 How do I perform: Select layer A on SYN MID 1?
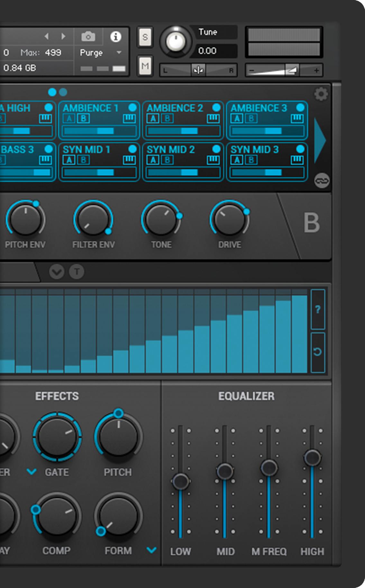pos(69,160)
